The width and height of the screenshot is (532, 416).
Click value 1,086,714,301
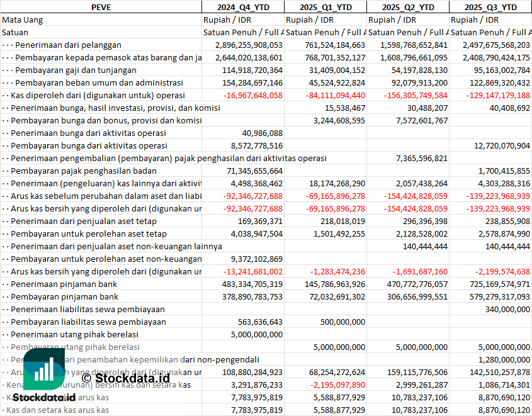pyautogui.click(x=504, y=385)
